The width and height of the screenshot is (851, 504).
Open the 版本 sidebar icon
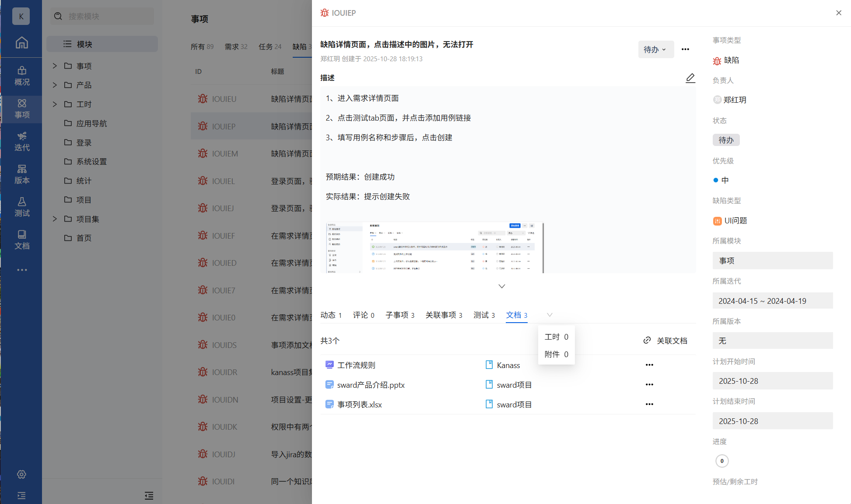pos(21,174)
